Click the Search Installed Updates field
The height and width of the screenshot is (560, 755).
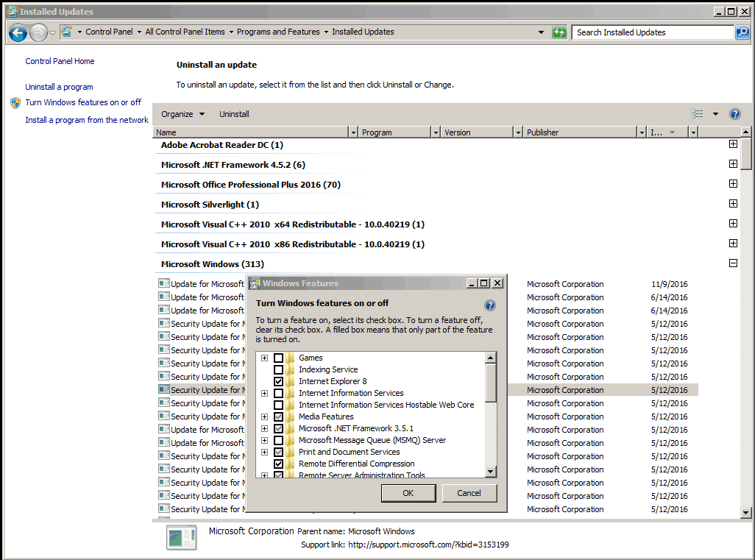click(x=653, y=32)
